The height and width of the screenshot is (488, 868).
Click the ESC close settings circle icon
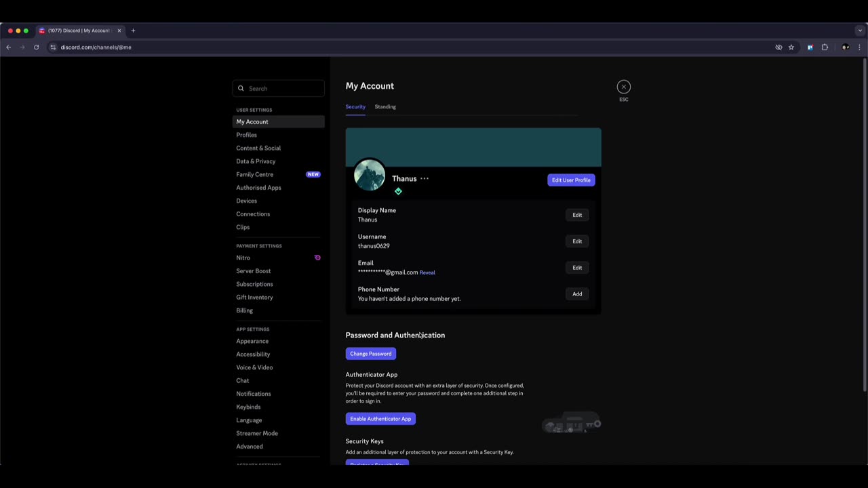(623, 87)
